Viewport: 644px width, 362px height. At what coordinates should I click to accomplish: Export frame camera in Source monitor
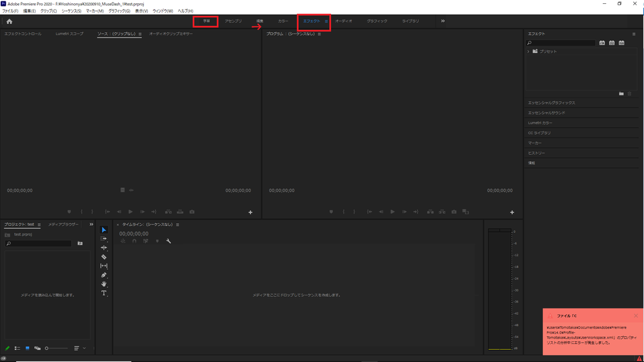tap(192, 212)
